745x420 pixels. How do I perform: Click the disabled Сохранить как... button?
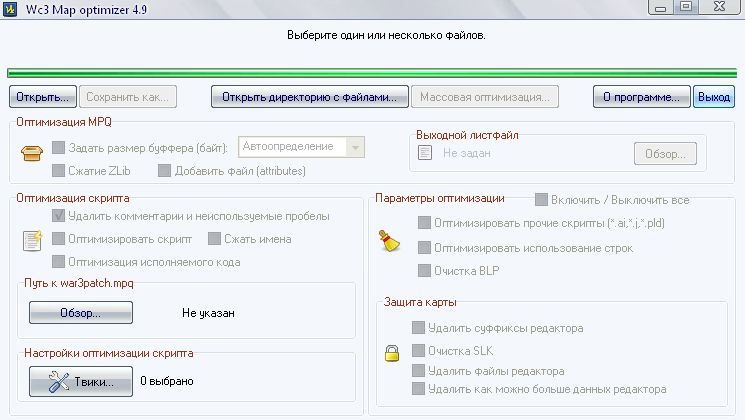click(128, 97)
